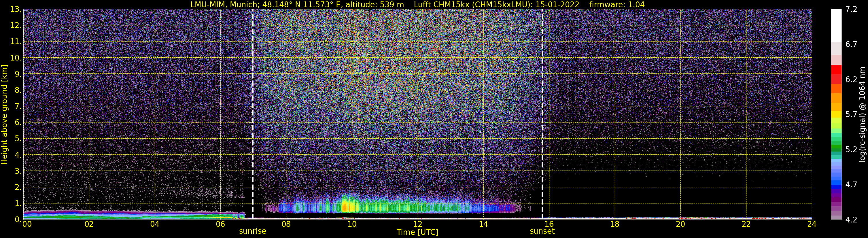Click the white segment at the colorbar top

[836, 25]
